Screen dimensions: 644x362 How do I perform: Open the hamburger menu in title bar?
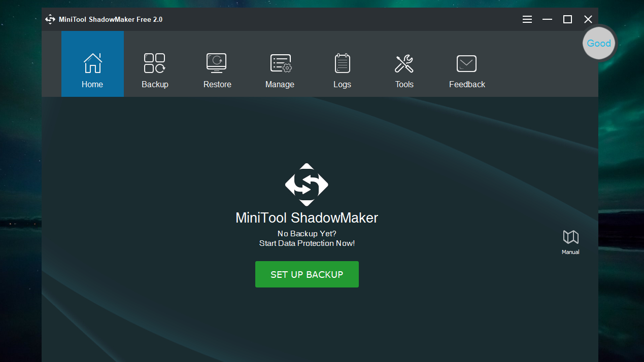pos(527,19)
